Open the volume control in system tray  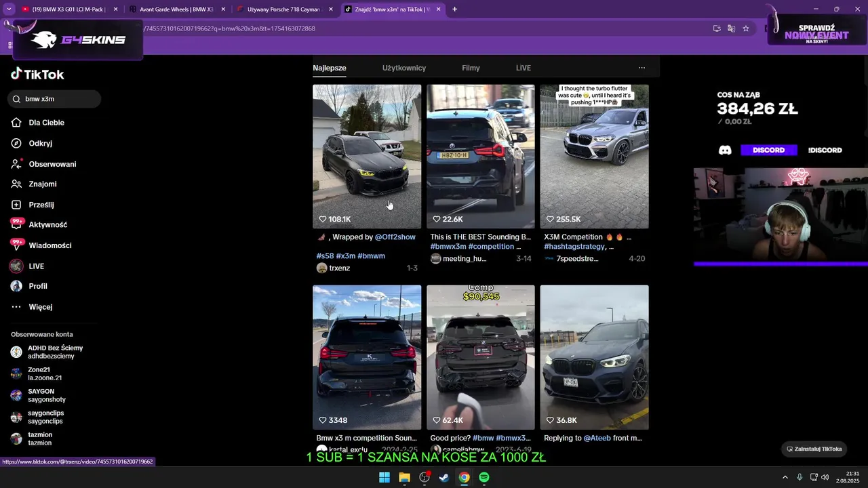tap(825, 477)
